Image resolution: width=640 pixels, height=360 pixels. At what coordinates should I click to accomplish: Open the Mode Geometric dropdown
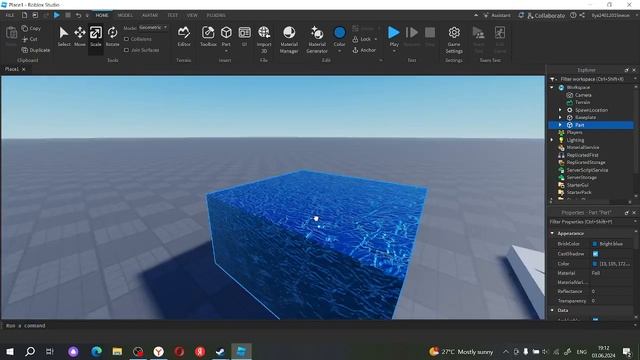(x=153, y=28)
